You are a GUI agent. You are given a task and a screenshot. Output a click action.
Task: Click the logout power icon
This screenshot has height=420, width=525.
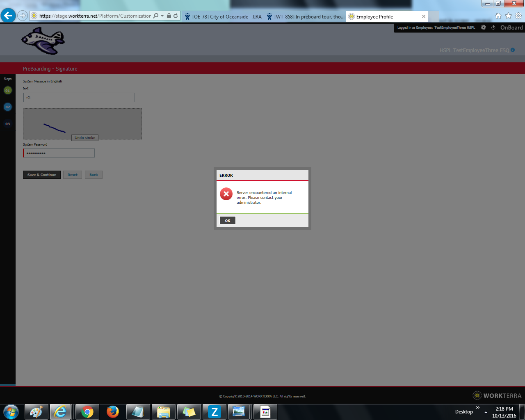point(493,27)
